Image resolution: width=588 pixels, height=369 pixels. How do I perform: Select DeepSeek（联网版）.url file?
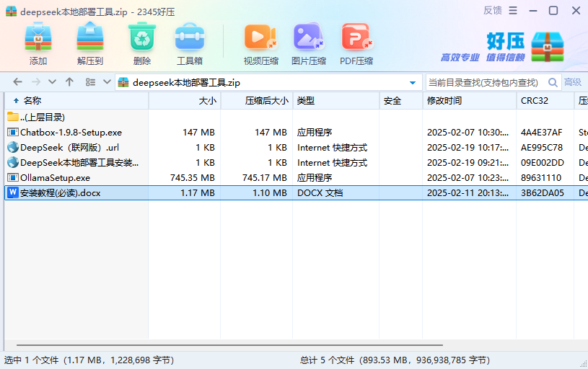pos(297,148)
